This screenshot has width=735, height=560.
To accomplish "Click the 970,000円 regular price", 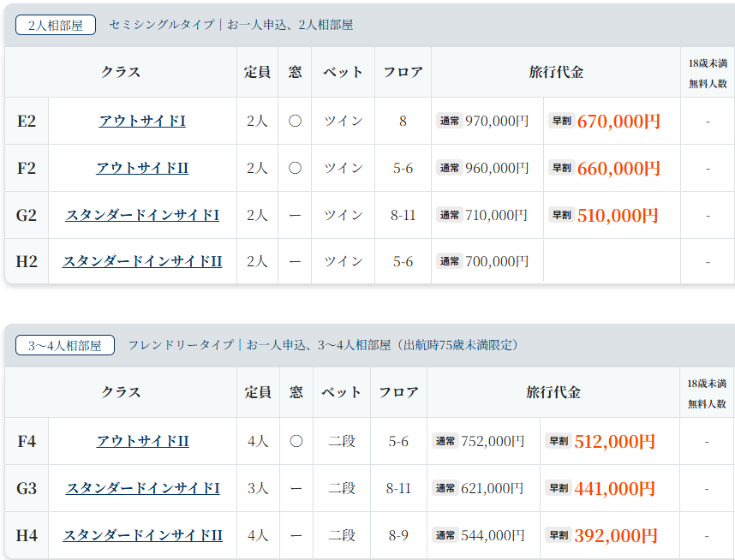I will pos(497,121).
